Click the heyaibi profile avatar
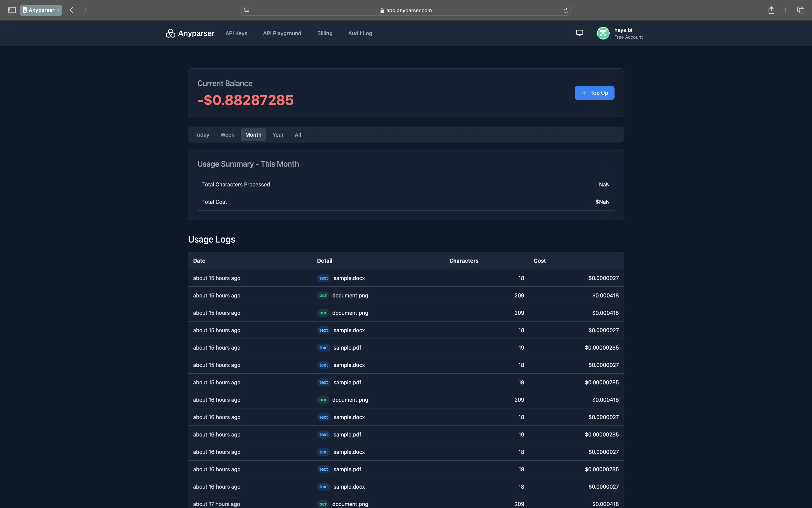Image resolution: width=812 pixels, height=508 pixels. coord(603,33)
